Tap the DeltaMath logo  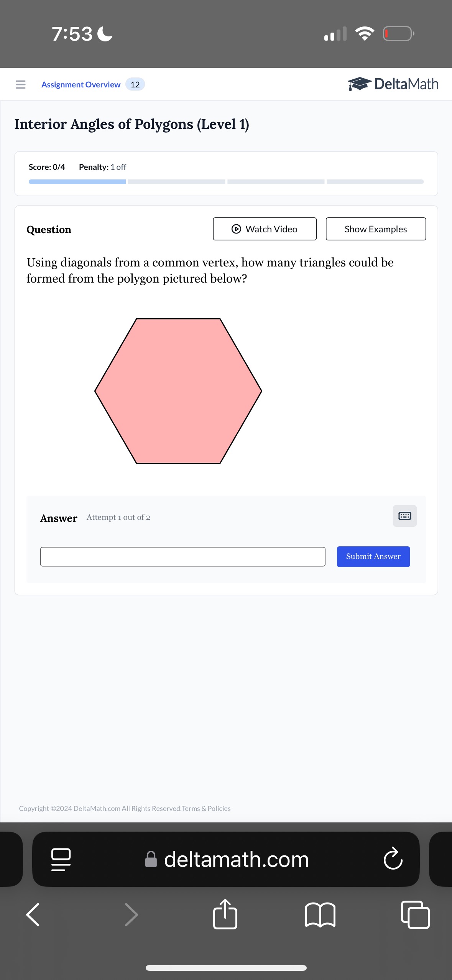[x=393, y=84]
